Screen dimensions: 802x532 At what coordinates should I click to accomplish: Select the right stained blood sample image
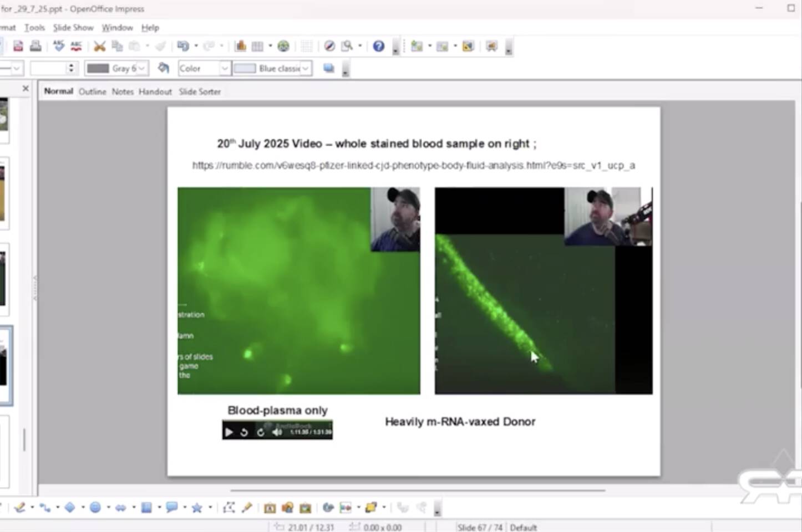click(544, 291)
